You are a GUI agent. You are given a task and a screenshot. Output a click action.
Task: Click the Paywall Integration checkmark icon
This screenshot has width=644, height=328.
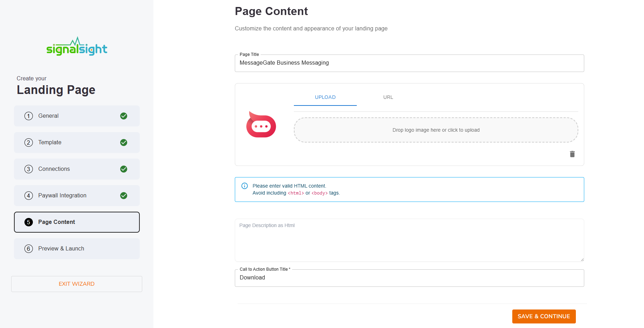pos(123,196)
